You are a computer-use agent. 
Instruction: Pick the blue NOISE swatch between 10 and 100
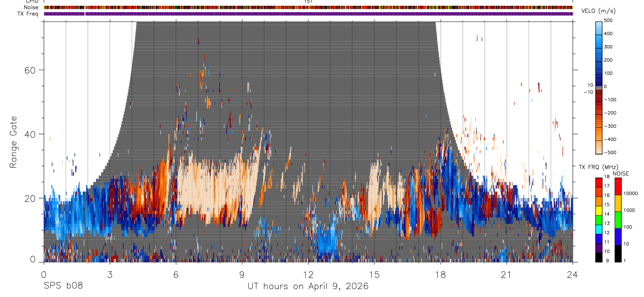coord(617,236)
